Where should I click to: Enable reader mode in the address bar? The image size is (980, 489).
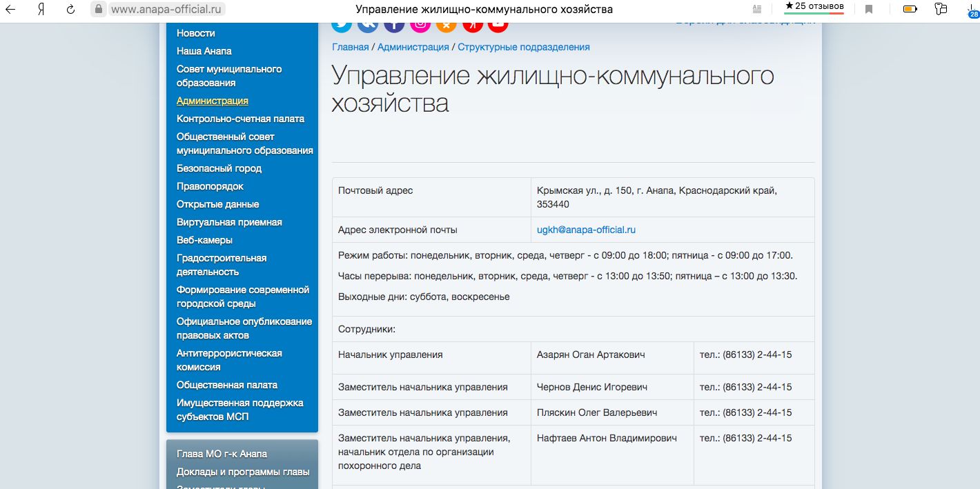click(756, 9)
